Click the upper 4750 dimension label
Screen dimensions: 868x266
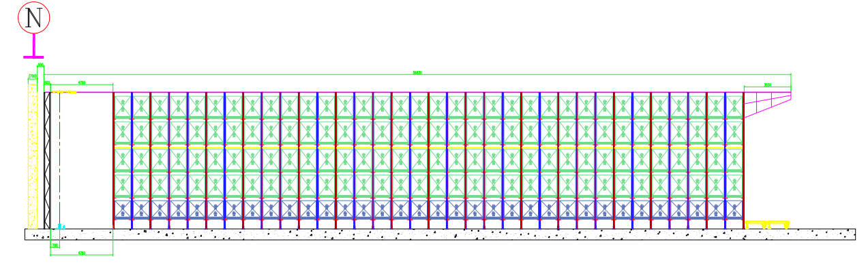click(82, 83)
